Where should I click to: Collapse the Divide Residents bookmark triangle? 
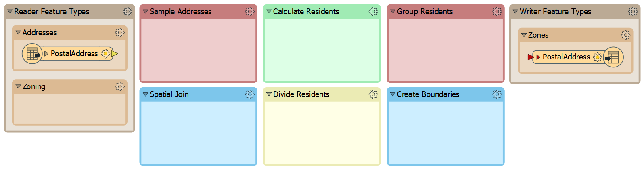tap(269, 94)
